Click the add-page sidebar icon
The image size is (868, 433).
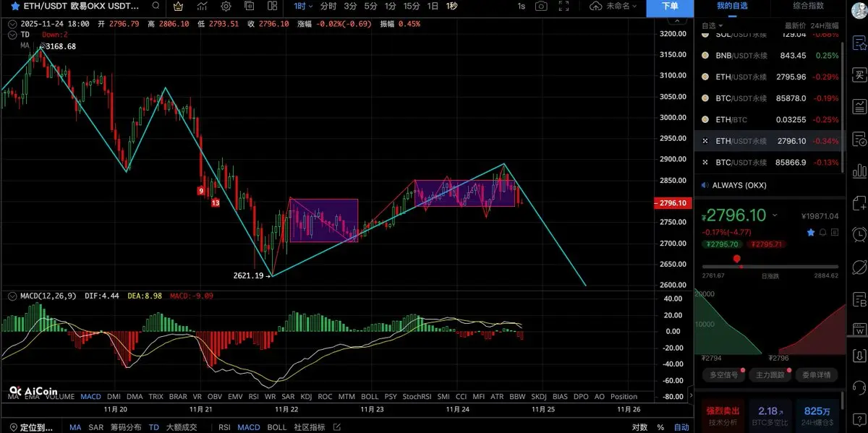[x=859, y=203]
